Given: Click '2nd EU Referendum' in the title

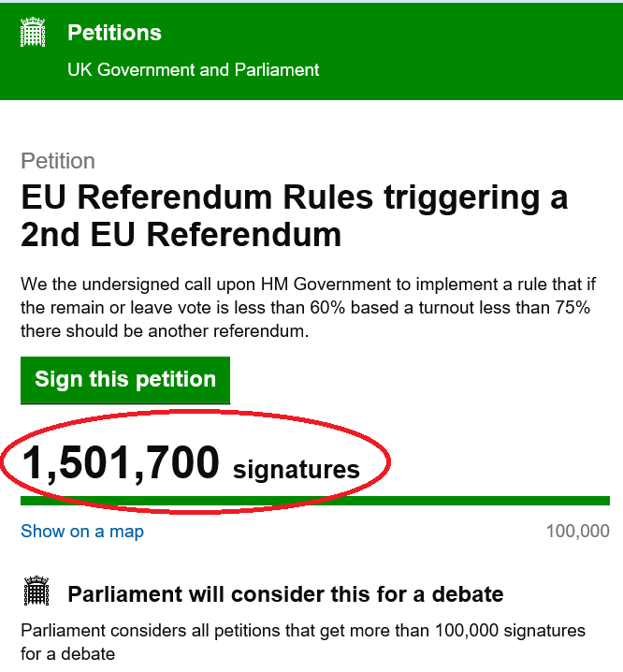Looking at the screenshot, I should coord(181,235).
